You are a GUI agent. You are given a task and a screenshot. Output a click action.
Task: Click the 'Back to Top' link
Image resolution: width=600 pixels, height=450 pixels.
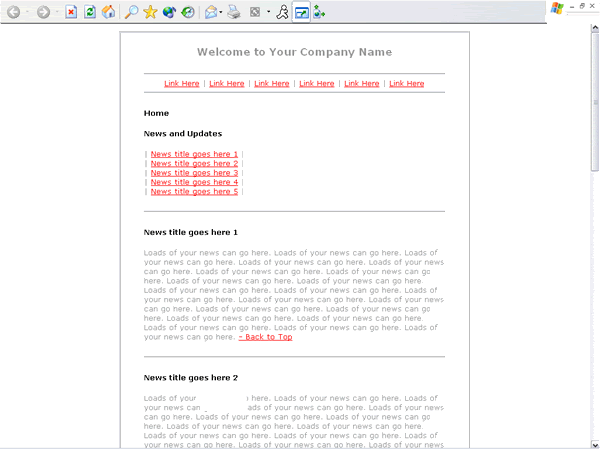click(265, 337)
